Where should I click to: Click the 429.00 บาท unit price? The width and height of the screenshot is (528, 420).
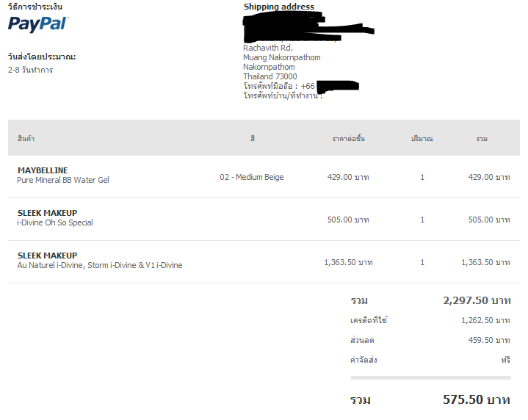pos(348,177)
